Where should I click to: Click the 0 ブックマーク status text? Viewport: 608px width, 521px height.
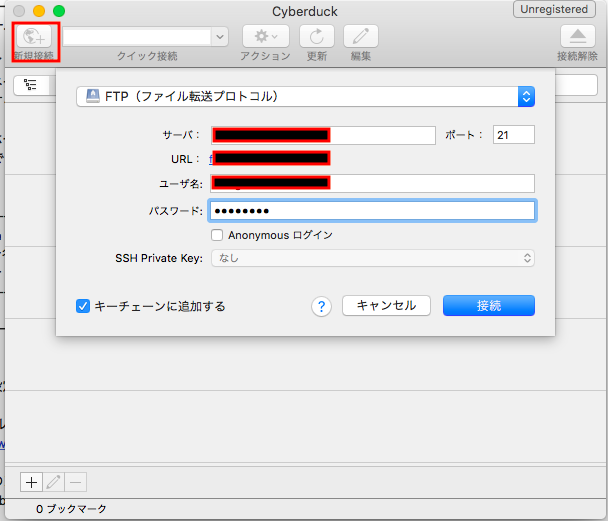(71, 509)
